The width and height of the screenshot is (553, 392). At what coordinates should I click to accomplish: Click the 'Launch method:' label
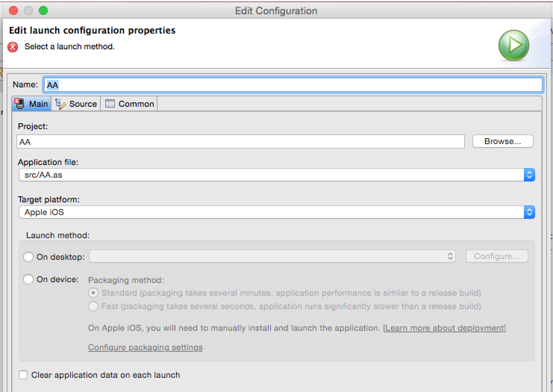(58, 235)
